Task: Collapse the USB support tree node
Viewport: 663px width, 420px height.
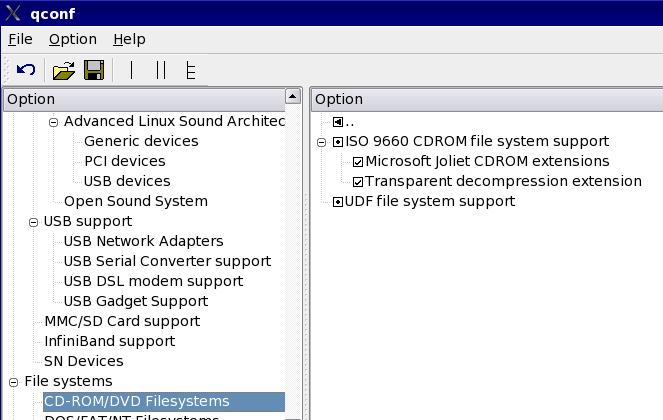Action: pos(33,222)
